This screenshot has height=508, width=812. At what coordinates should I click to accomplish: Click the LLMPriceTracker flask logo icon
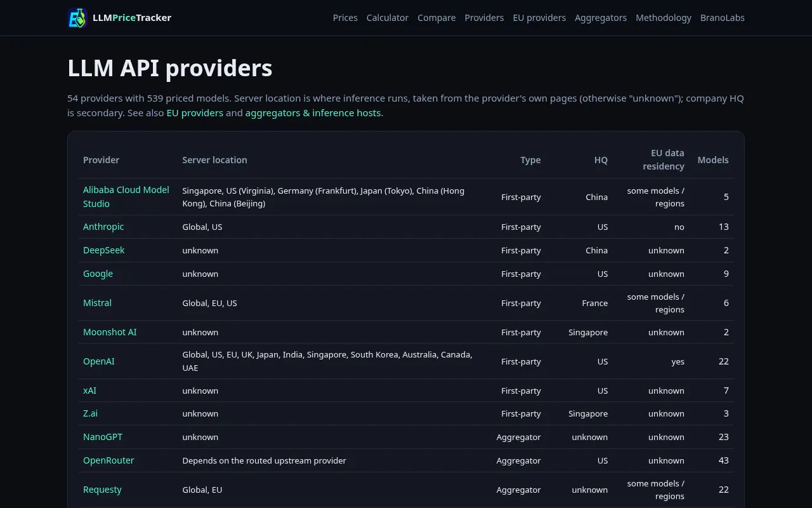pos(77,18)
